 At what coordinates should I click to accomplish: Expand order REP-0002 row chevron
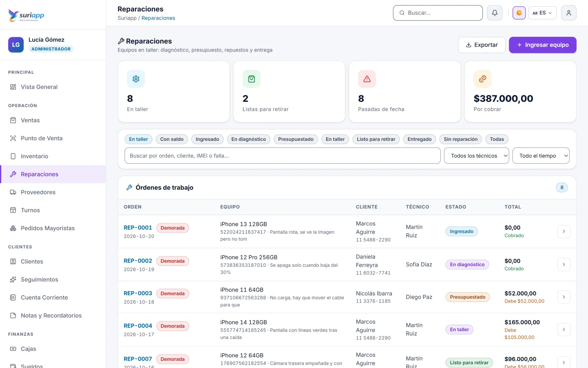564,265
